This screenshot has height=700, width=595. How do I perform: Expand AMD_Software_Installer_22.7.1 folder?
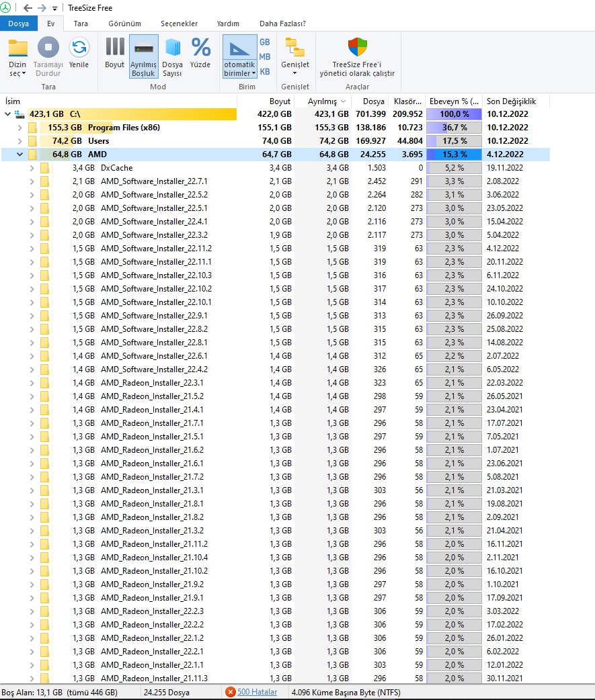[x=32, y=181]
